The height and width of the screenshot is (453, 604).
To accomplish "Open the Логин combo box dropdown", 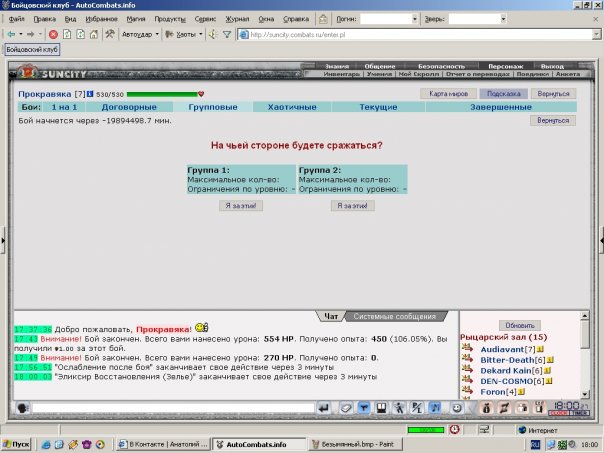I will pyautogui.click(x=415, y=19).
